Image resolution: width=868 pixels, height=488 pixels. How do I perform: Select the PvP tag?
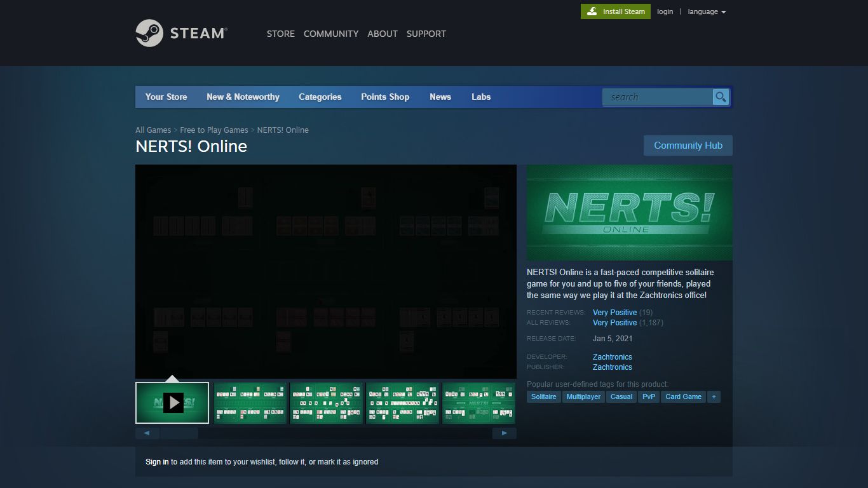point(649,396)
